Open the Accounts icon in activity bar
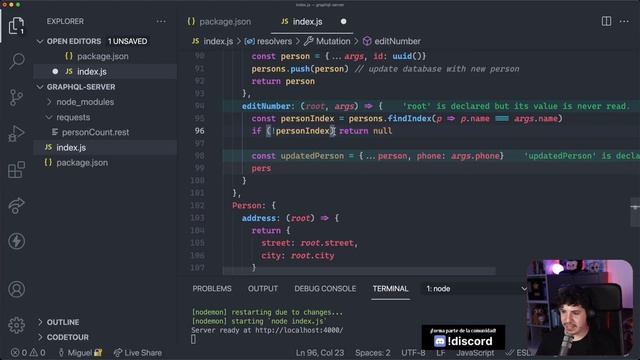 16,289
